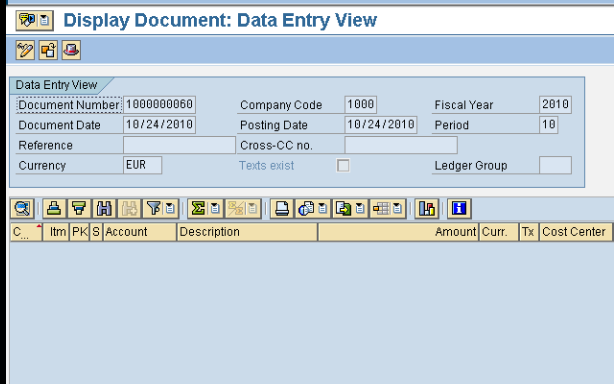Click the PK column header
614x384 pixels.
(x=80, y=232)
